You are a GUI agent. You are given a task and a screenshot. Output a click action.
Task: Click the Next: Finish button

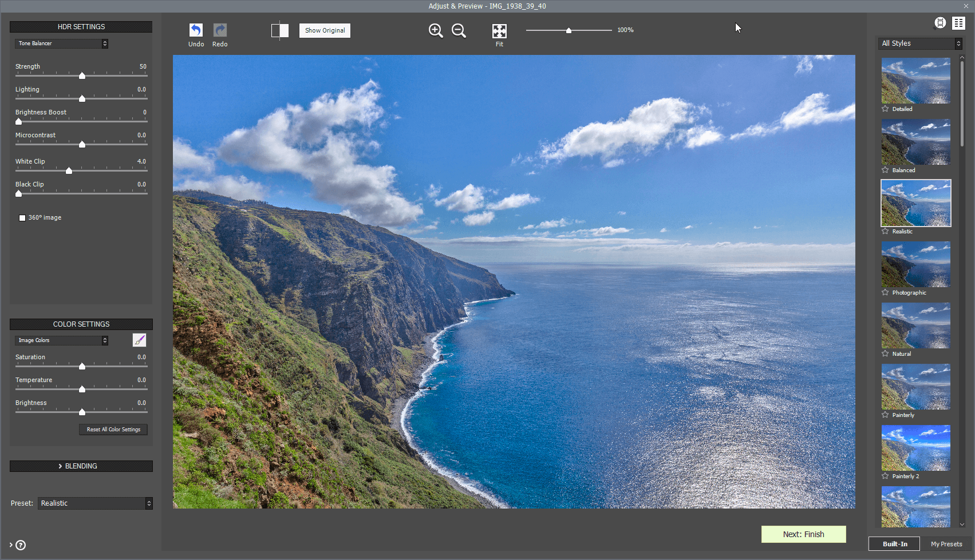(803, 534)
